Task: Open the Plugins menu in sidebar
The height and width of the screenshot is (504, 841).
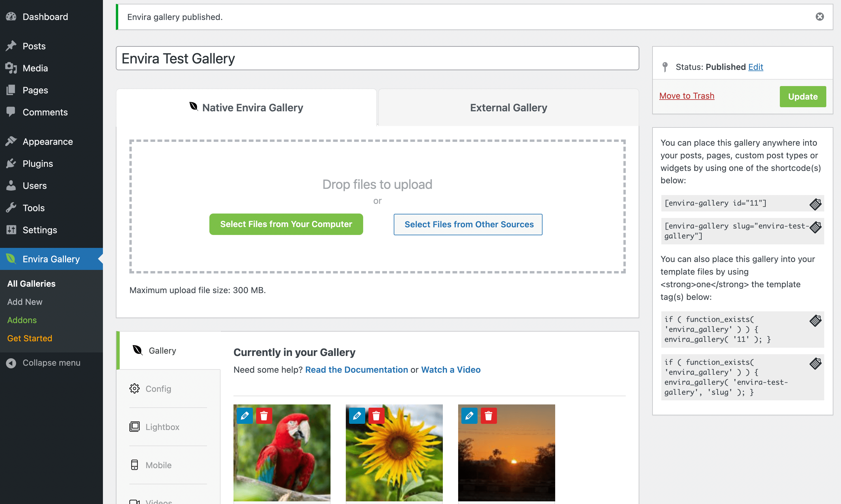Action: [38, 164]
